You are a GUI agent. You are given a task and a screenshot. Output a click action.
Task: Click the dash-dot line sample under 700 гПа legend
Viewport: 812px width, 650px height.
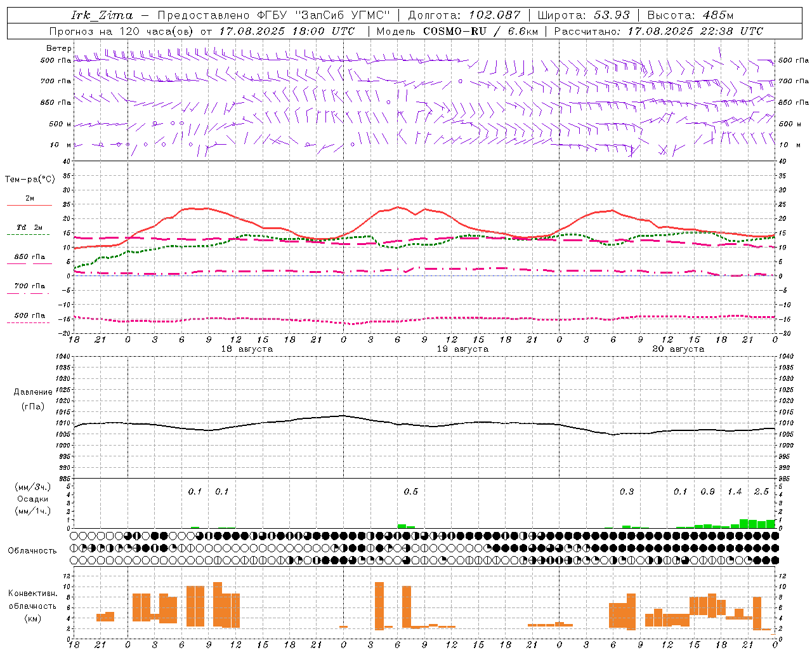pos(29,293)
